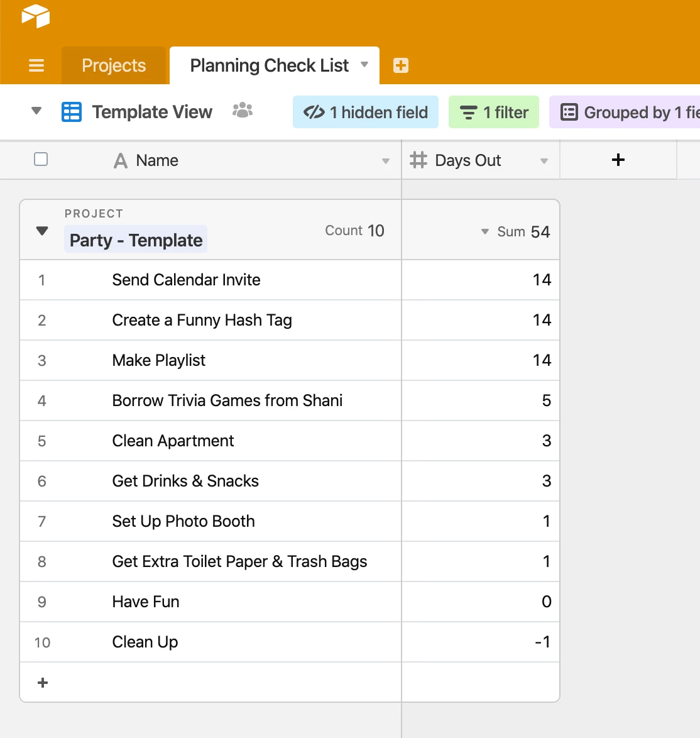Screen dimensions: 700x738
Task: Open the collaborators icon next to Template View
Action: click(x=243, y=111)
